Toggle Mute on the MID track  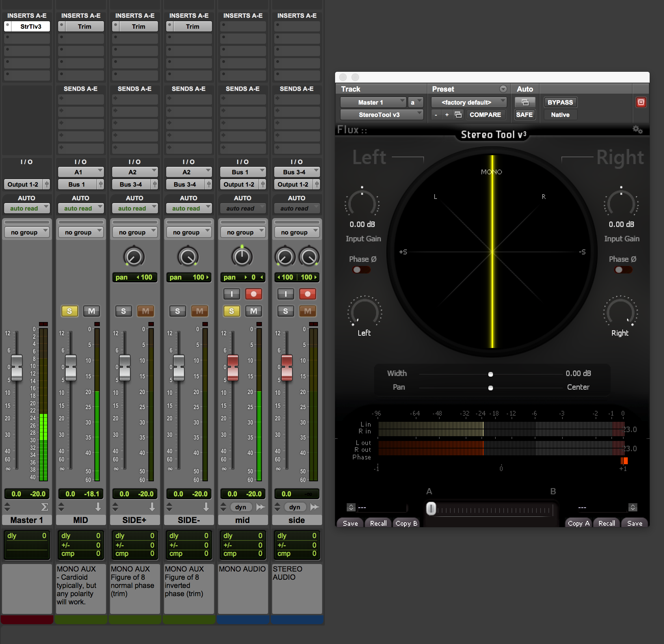click(x=92, y=311)
